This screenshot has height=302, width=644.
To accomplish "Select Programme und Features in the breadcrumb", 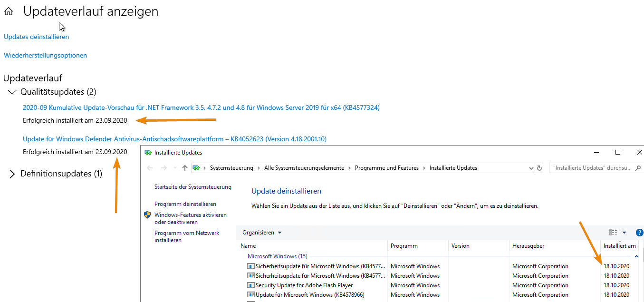I will pyautogui.click(x=387, y=168).
